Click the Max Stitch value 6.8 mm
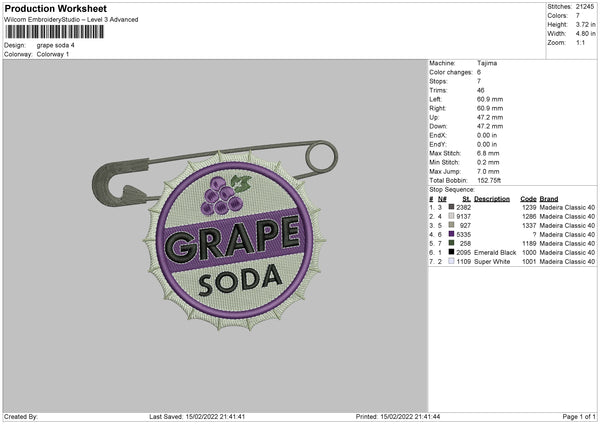The width and height of the screenshot is (600, 424). pyautogui.click(x=488, y=153)
